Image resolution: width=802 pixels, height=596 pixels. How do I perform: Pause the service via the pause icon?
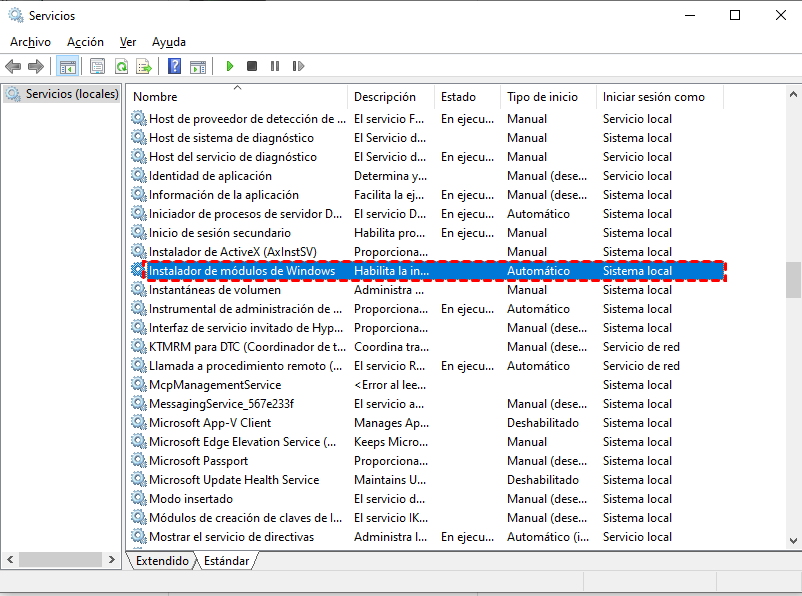276,66
